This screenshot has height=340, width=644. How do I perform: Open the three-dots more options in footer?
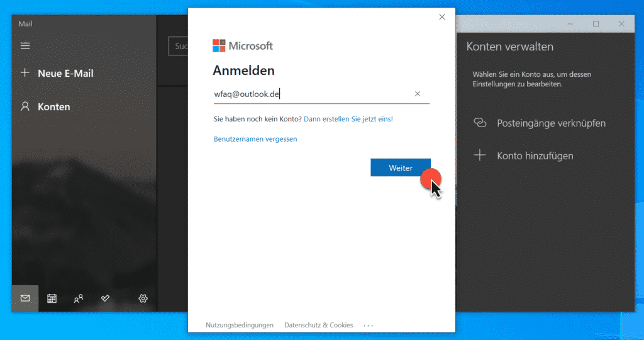(368, 326)
